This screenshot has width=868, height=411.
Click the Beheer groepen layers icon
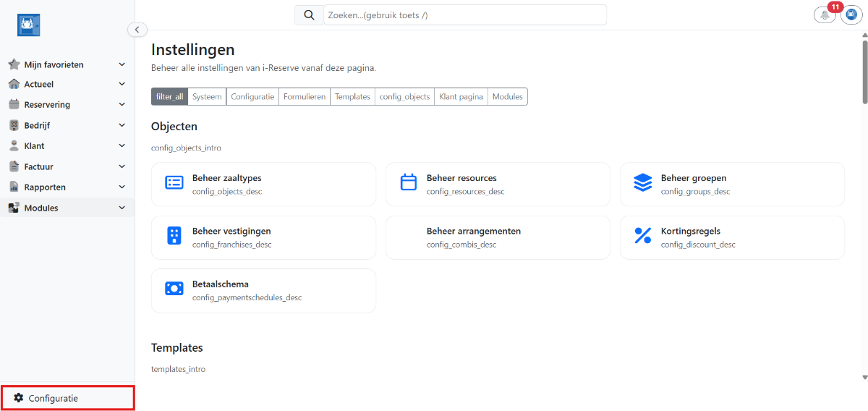642,183
